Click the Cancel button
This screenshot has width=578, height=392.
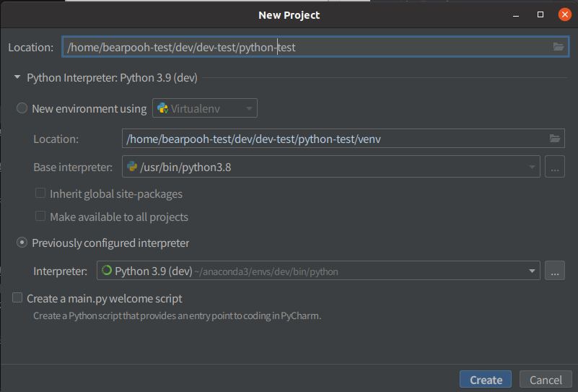546,380
